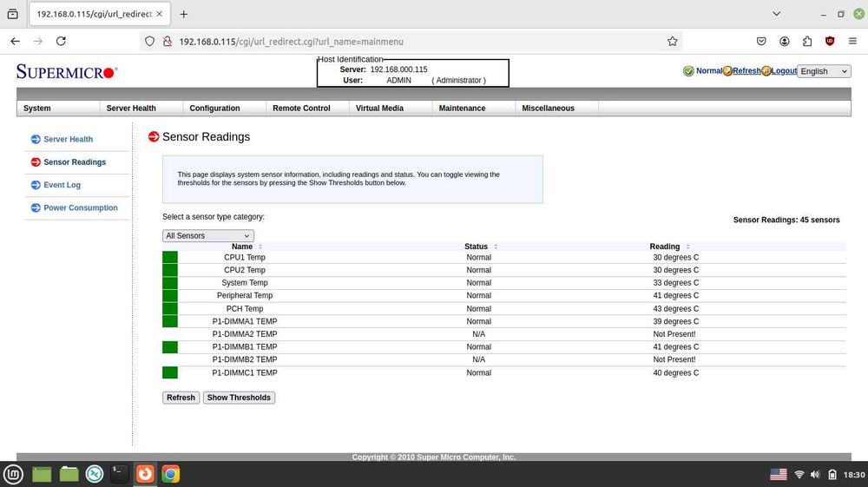This screenshot has height=487, width=868.
Task: Open the All Sensors category dropdown
Action: point(208,236)
